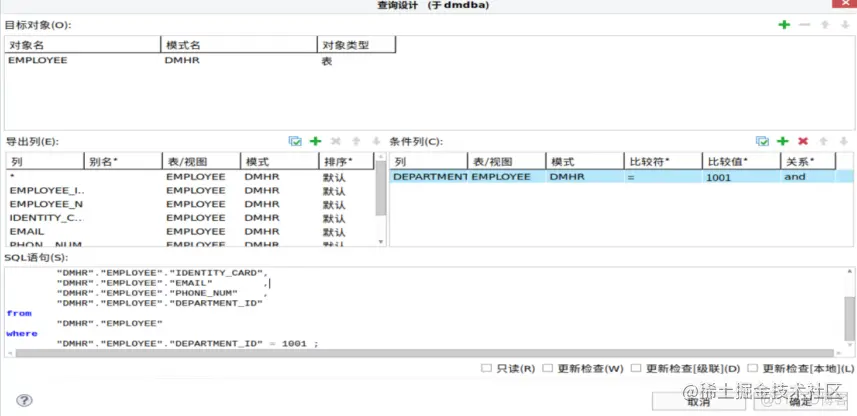Viewport: 857px width, 416px height.
Task: Sort by 对象名 column header
Action: tap(83, 45)
